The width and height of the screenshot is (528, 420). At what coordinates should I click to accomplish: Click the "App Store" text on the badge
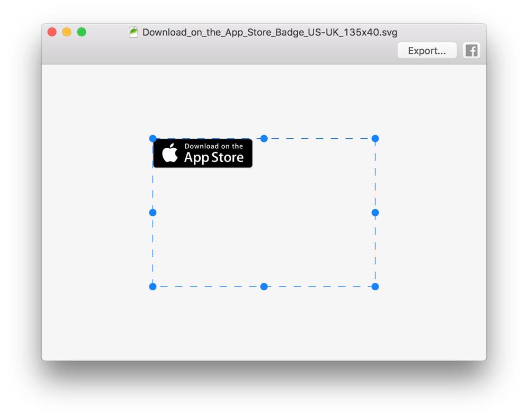pos(214,158)
